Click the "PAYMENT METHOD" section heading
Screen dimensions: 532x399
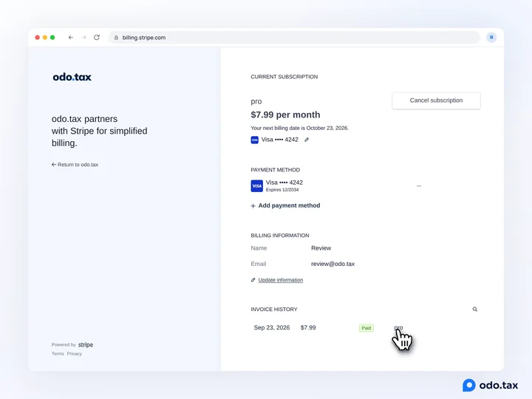[x=276, y=170]
